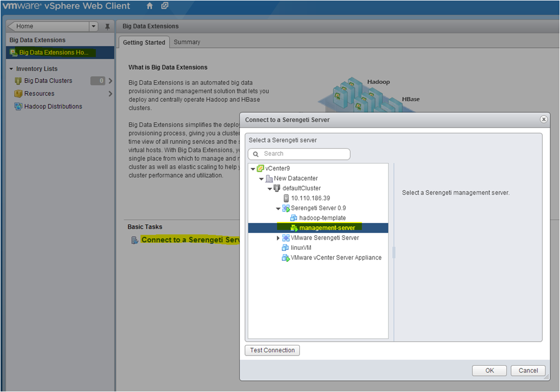The width and height of the screenshot is (560, 392).
Task: Click Connect to a Serengeti Server link
Action: click(x=190, y=240)
